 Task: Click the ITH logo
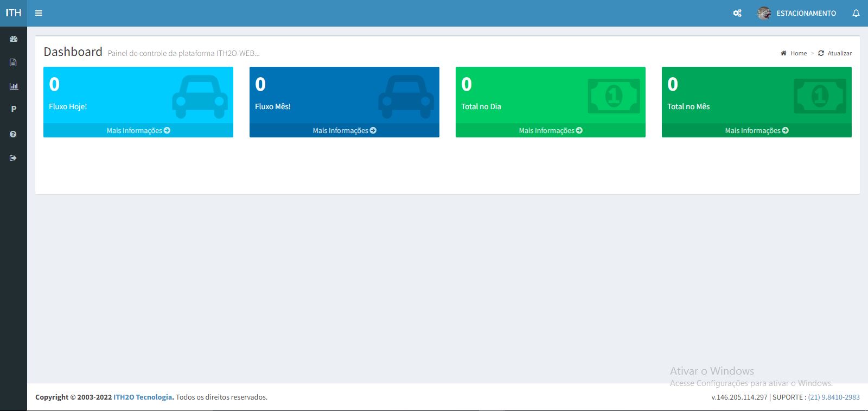[x=14, y=13]
